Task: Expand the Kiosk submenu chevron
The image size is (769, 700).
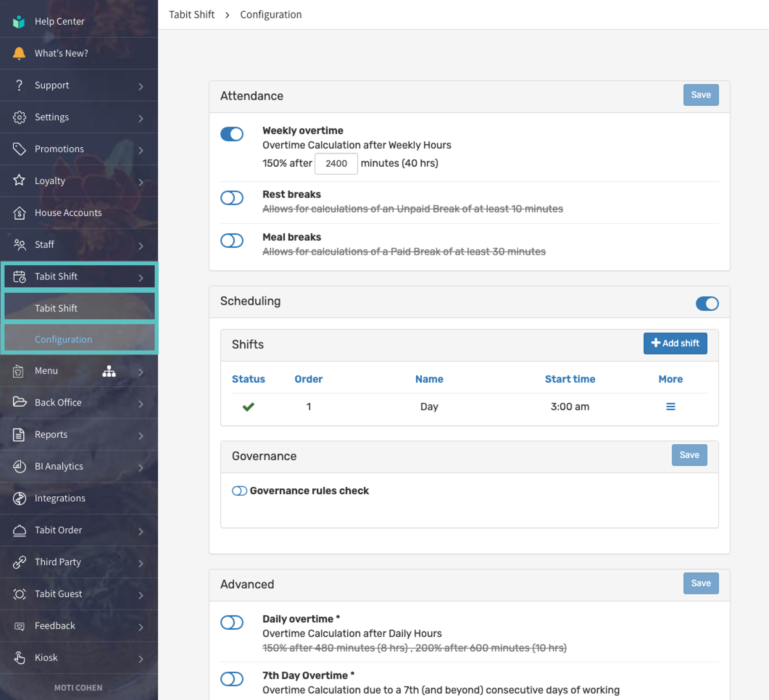Action: [141, 659]
